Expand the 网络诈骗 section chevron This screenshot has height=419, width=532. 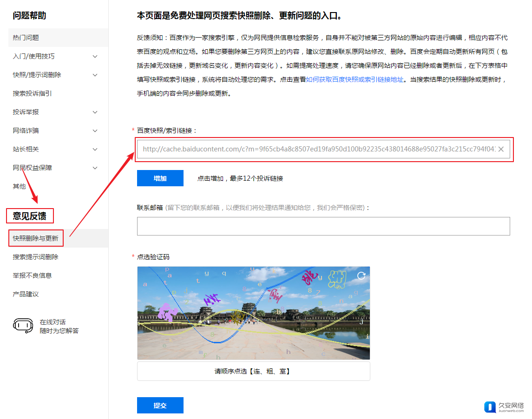coord(95,131)
